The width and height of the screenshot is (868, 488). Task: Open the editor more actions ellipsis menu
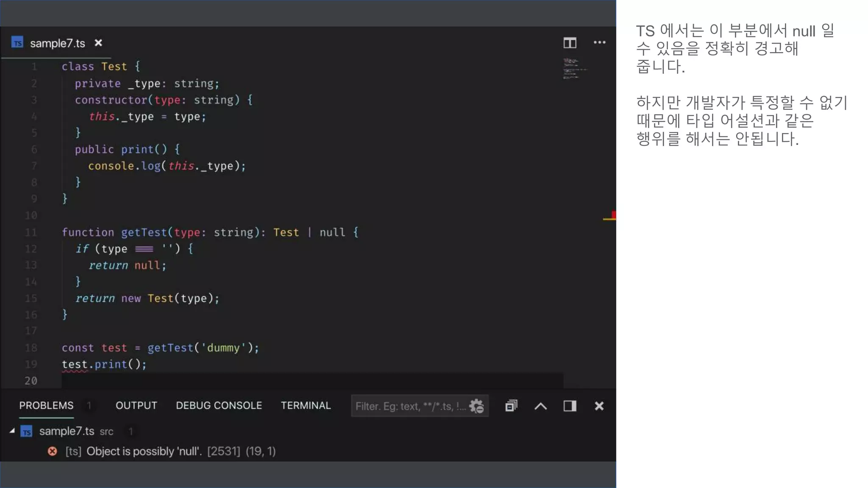tap(599, 42)
